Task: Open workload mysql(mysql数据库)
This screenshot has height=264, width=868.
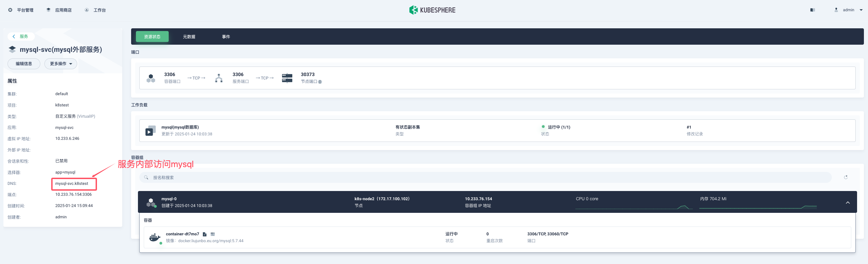Action: 180,127
